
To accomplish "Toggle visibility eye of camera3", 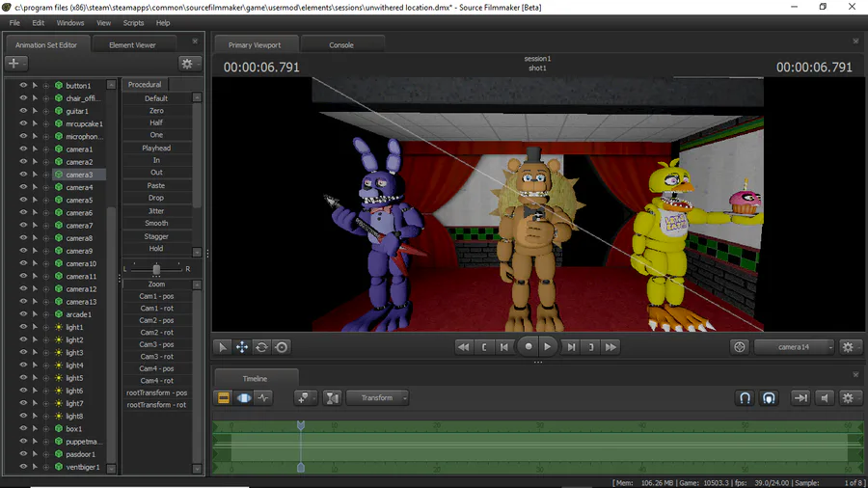I will point(23,174).
